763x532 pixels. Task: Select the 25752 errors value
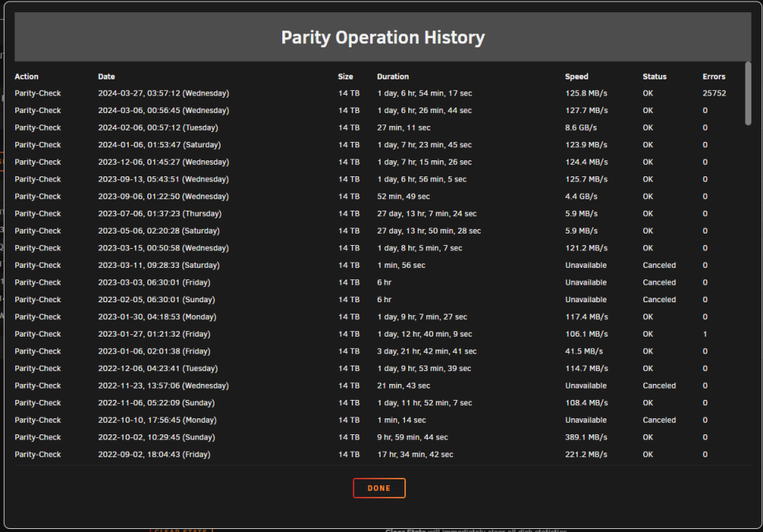pos(714,93)
